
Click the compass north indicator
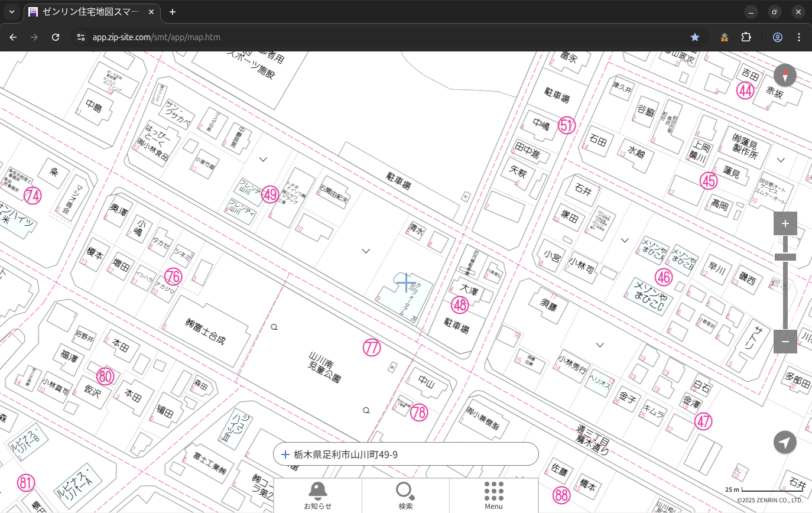[x=785, y=76]
